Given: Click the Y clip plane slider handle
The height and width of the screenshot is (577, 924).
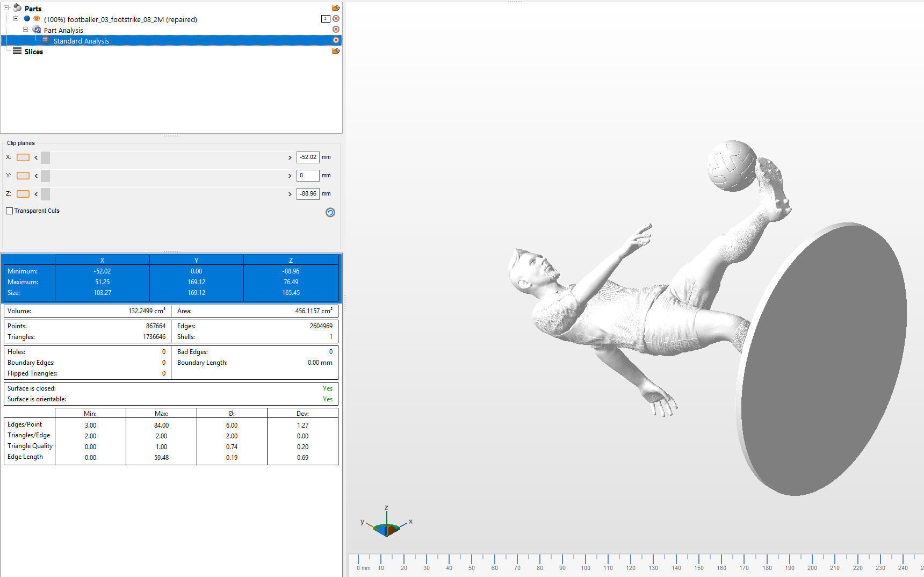Looking at the screenshot, I should coord(45,176).
